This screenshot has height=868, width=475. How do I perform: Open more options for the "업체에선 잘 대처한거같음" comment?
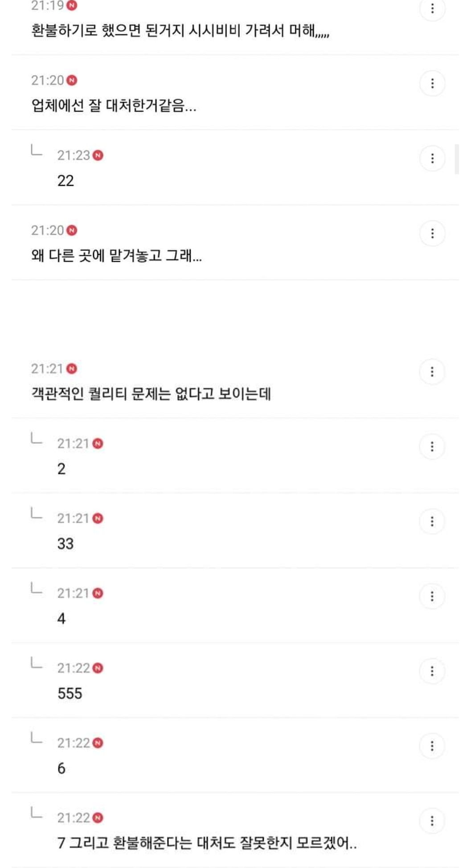click(432, 83)
